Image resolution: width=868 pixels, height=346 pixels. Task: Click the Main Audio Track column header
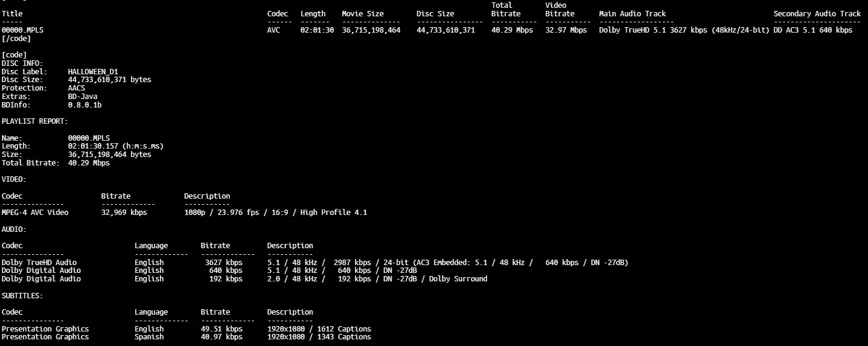(632, 14)
